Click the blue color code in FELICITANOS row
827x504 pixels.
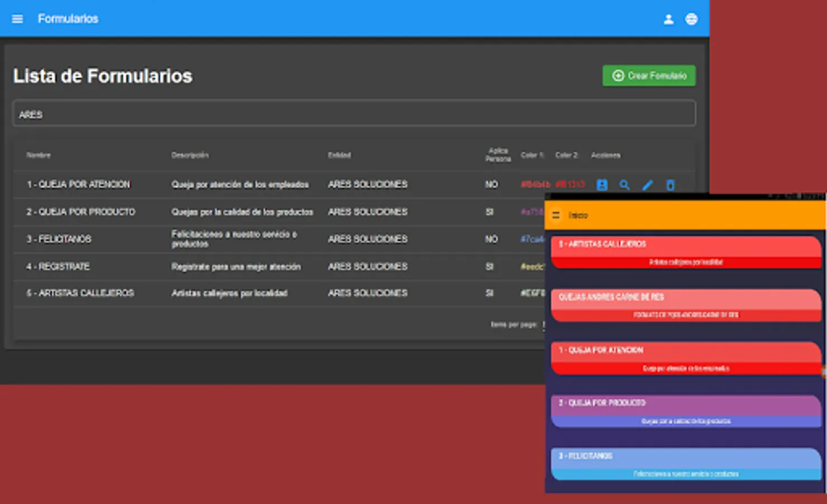[532, 239]
